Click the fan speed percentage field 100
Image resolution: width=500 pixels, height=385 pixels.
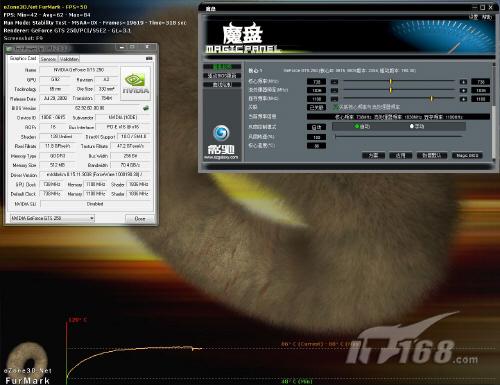[316, 137]
